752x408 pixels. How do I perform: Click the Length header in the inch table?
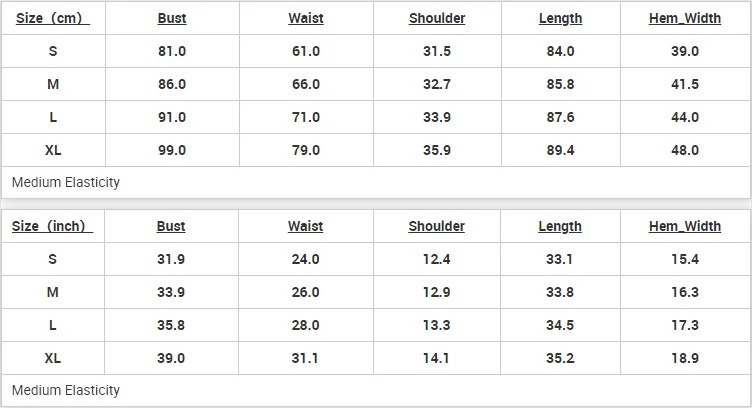[560, 226]
